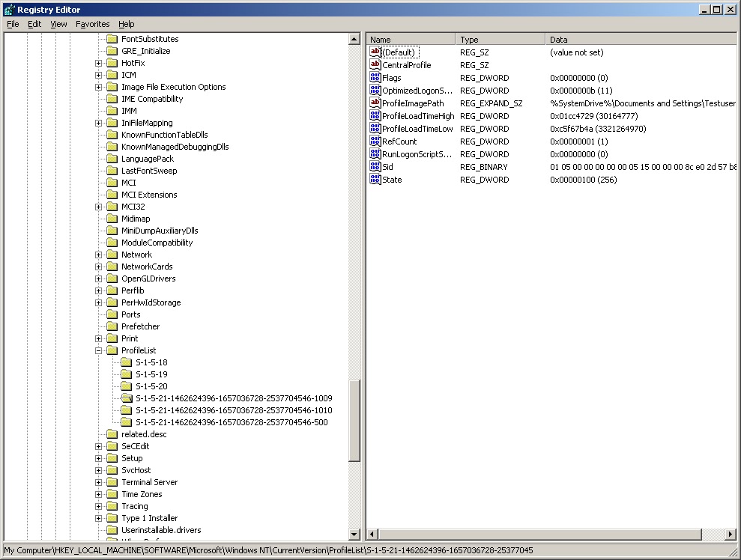Expand the Terminal Server key
This screenshot has height=560, width=741.
(x=98, y=482)
